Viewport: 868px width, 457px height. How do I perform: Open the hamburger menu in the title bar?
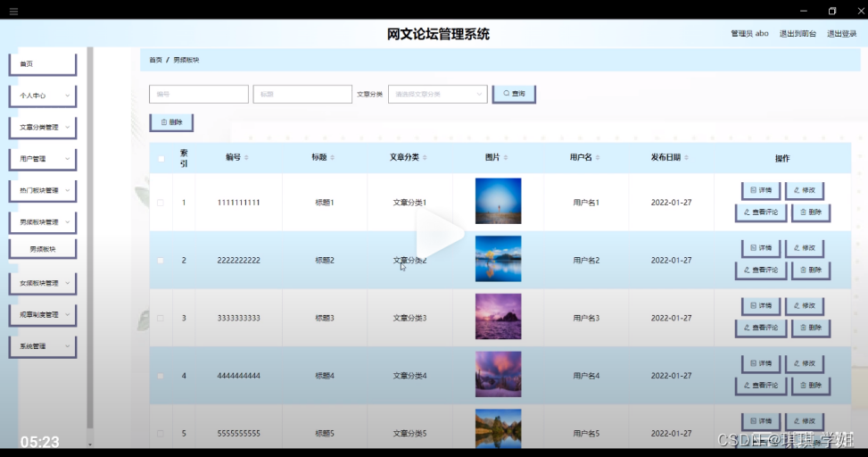click(x=13, y=12)
